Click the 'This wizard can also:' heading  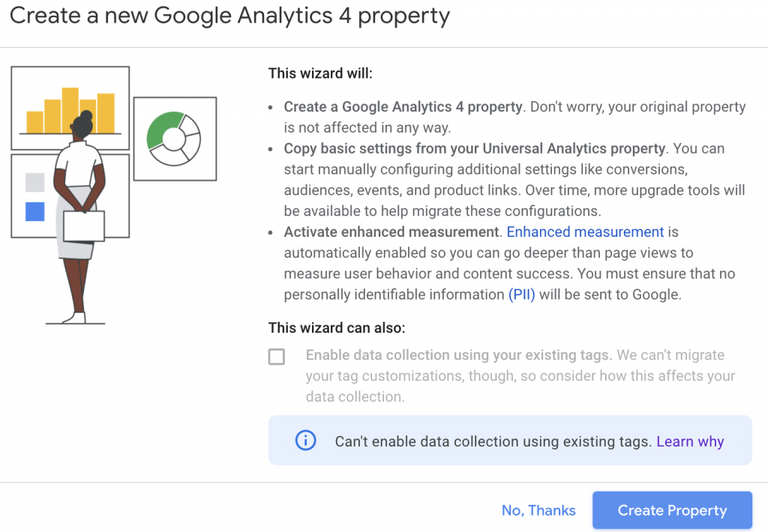pos(337,327)
